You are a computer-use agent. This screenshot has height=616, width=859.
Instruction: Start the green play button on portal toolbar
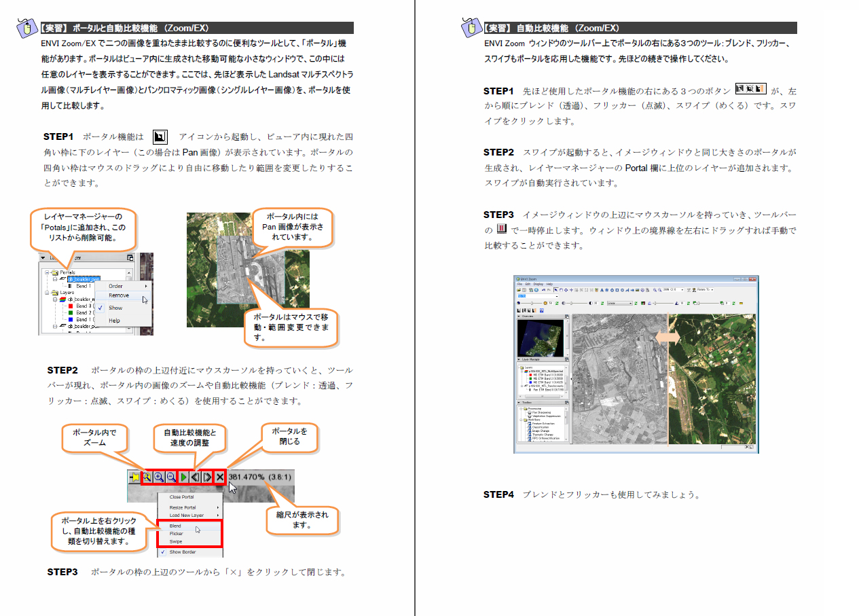(183, 477)
